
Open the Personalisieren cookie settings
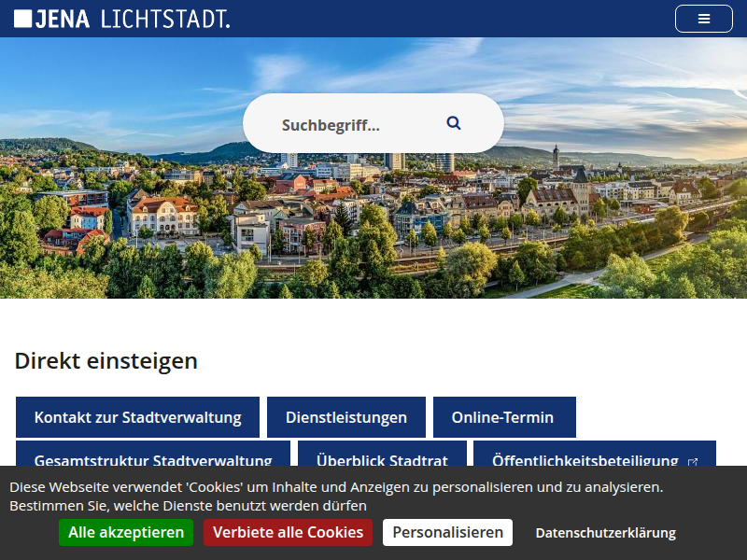[447, 532]
